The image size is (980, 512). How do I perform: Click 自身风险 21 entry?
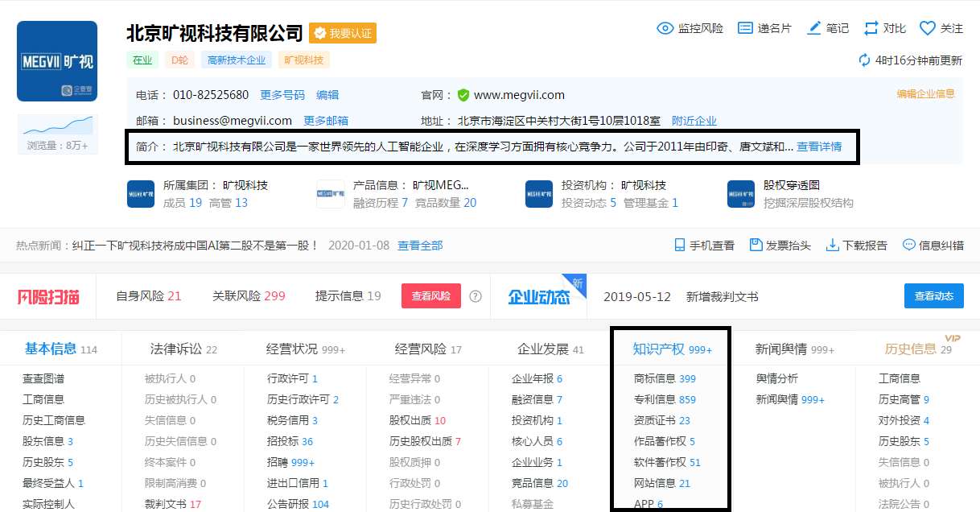[149, 296]
